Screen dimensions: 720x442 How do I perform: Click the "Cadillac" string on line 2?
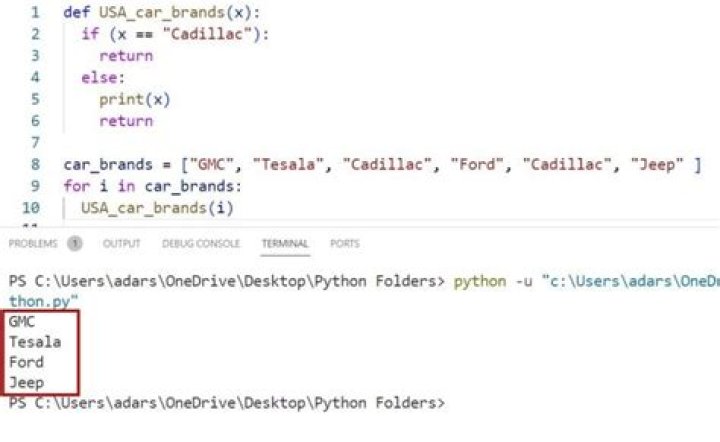(x=207, y=34)
